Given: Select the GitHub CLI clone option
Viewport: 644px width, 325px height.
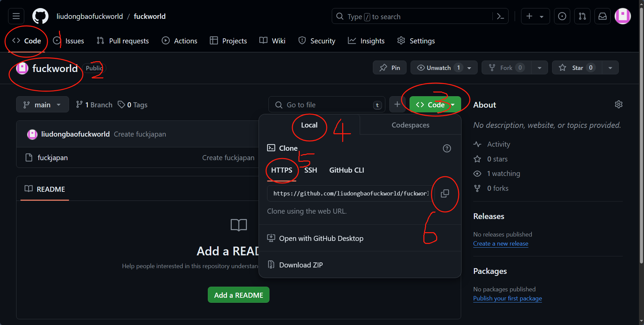Looking at the screenshot, I should pos(347,170).
